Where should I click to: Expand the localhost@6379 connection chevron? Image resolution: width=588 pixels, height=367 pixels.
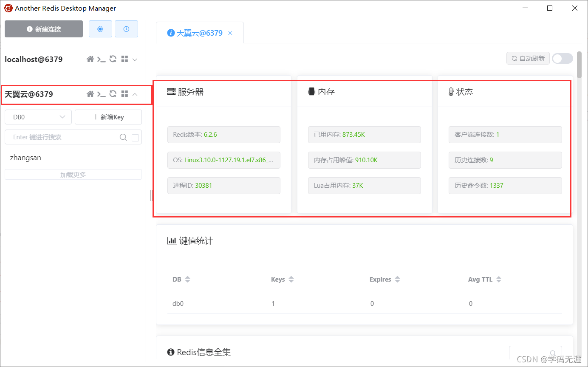point(135,59)
